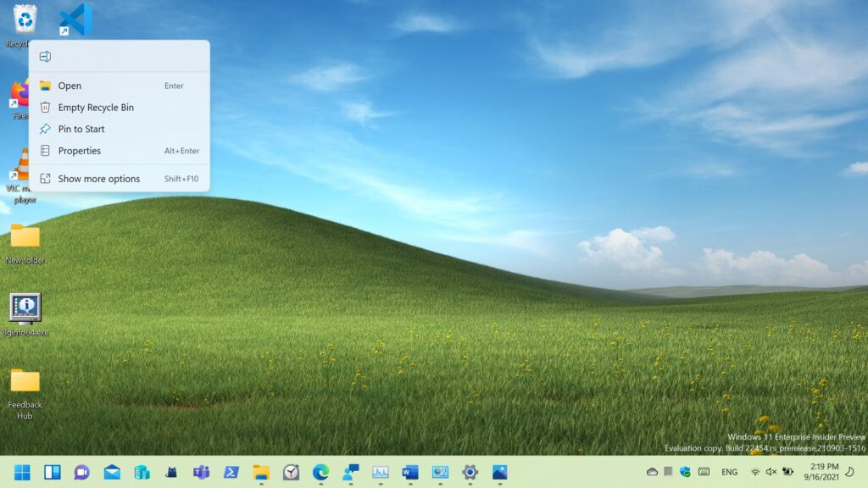The height and width of the screenshot is (488, 868).
Task: Open Settings gear in the taskbar
Action: point(470,472)
